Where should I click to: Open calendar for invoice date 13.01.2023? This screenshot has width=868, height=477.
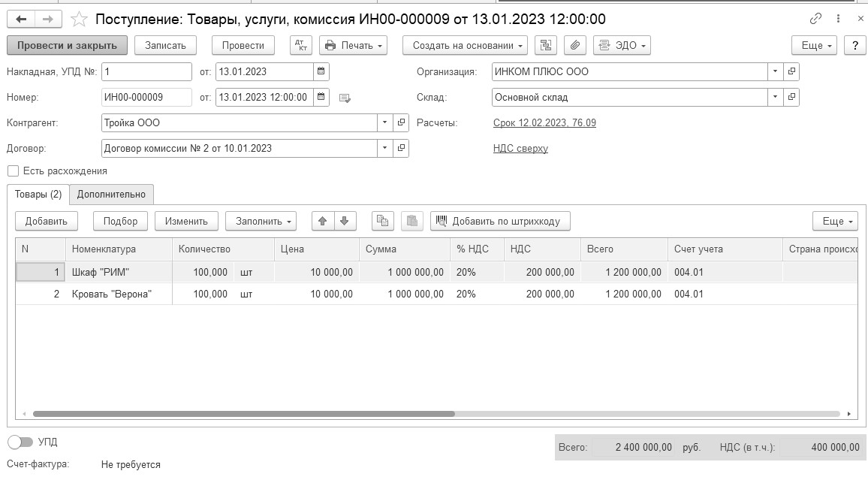321,71
